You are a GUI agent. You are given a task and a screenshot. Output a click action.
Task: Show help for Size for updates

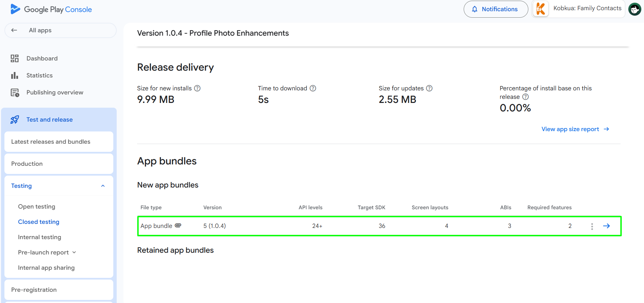[429, 88]
